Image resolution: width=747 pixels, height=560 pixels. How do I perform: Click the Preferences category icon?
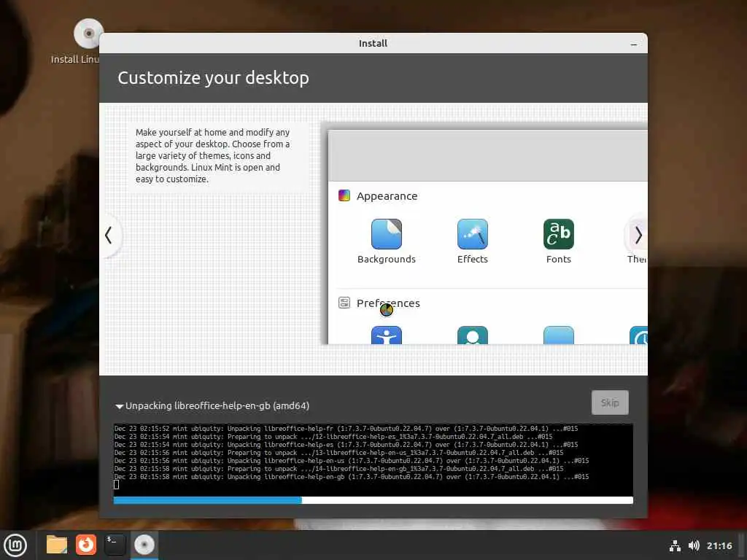(x=344, y=303)
